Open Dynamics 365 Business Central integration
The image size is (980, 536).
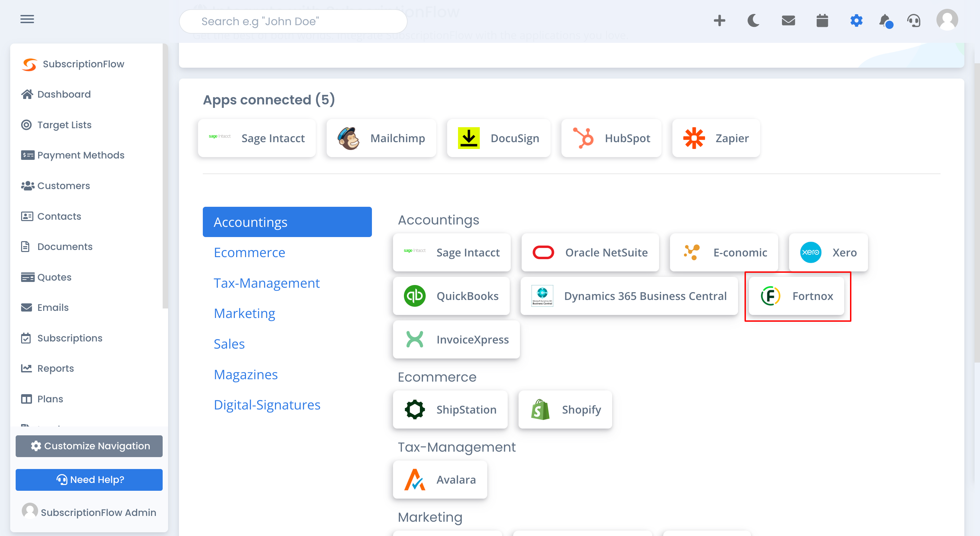coord(629,296)
